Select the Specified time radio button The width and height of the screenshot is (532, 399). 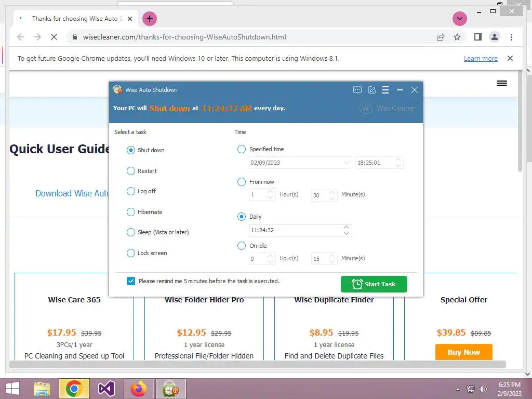pyautogui.click(x=242, y=149)
